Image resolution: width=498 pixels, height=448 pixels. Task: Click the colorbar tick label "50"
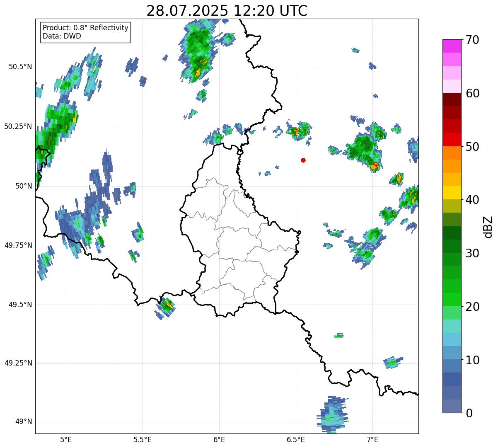[473, 147]
